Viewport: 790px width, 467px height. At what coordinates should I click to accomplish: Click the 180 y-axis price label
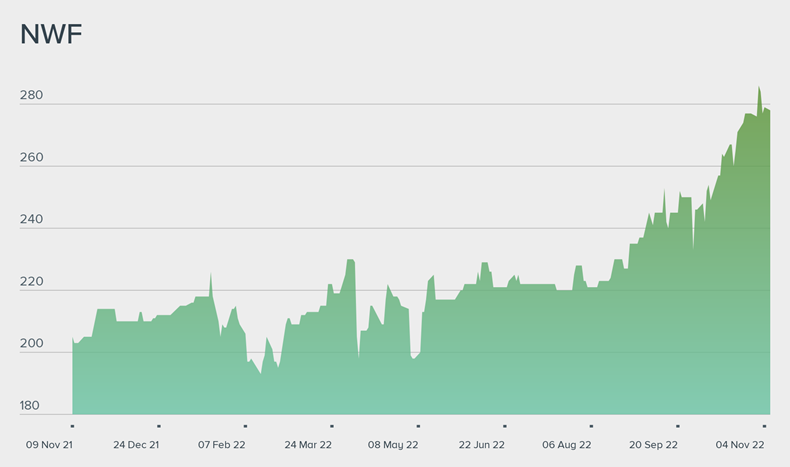(x=31, y=406)
